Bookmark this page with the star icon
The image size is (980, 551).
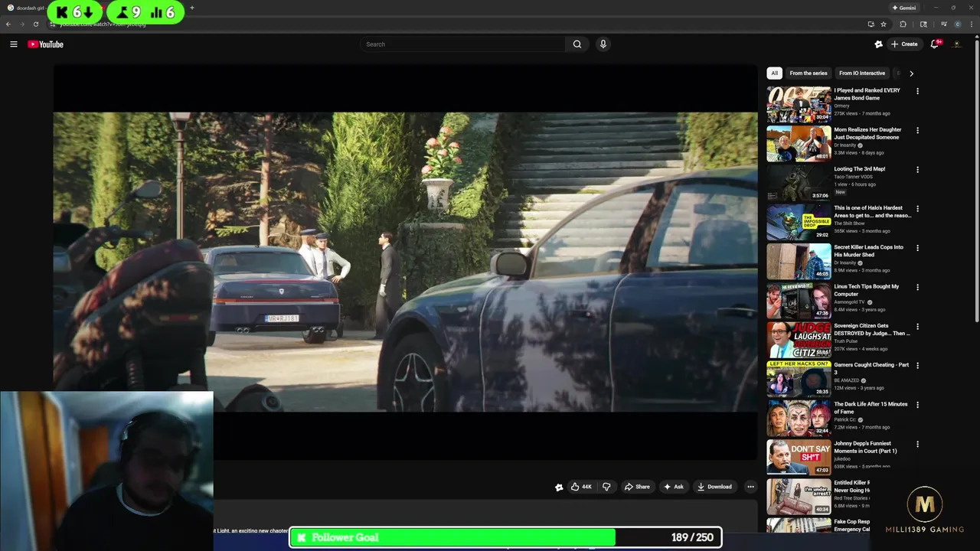pyautogui.click(x=884, y=24)
